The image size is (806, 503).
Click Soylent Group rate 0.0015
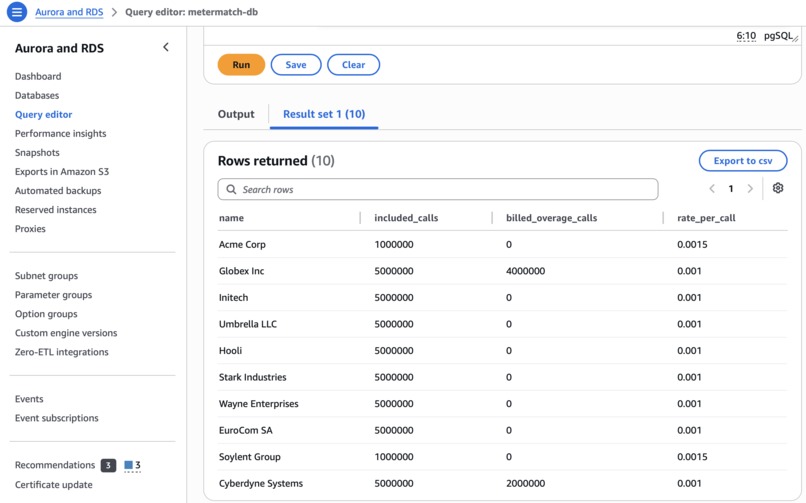[x=692, y=457]
